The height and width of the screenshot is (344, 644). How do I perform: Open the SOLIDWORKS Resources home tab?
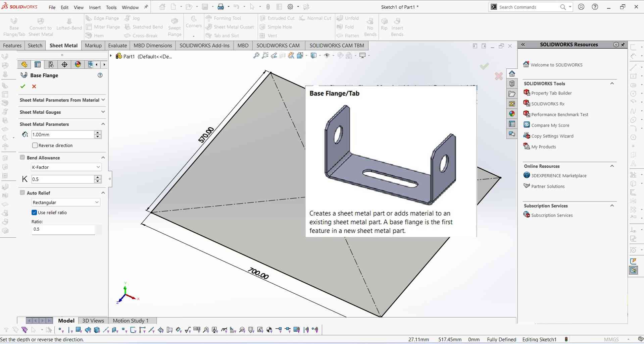512,73
